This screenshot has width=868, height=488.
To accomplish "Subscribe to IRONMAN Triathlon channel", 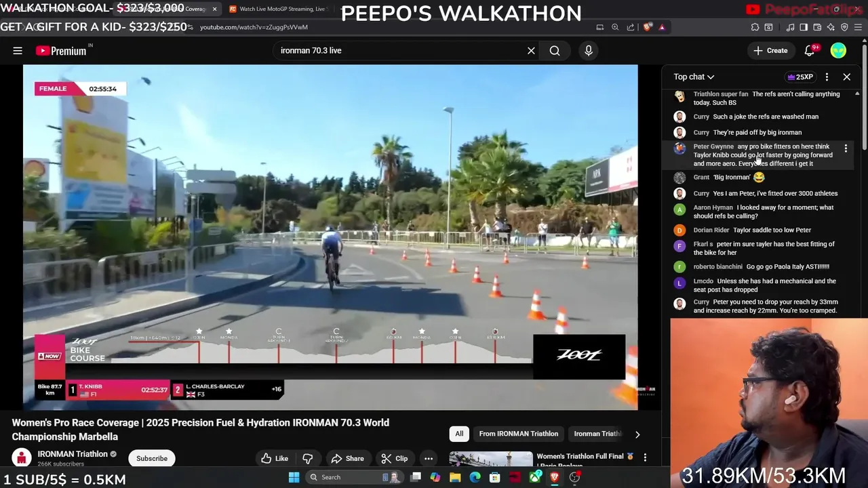I will coord(152,458).
